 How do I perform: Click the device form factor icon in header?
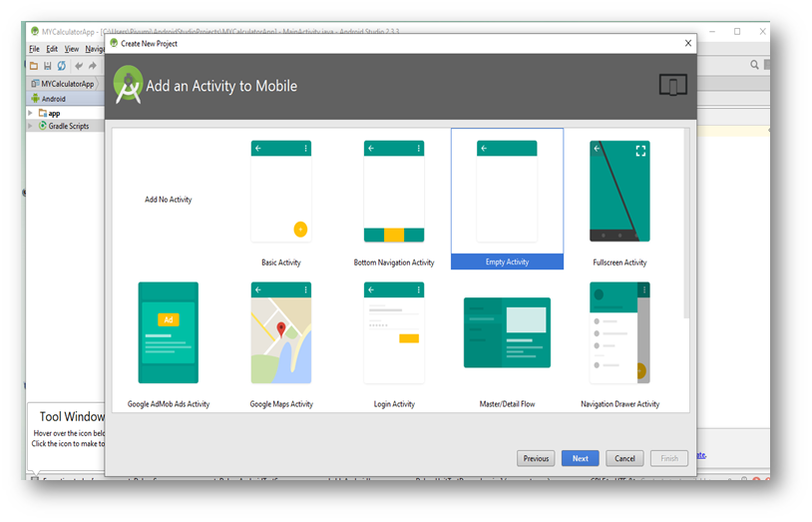672,85
